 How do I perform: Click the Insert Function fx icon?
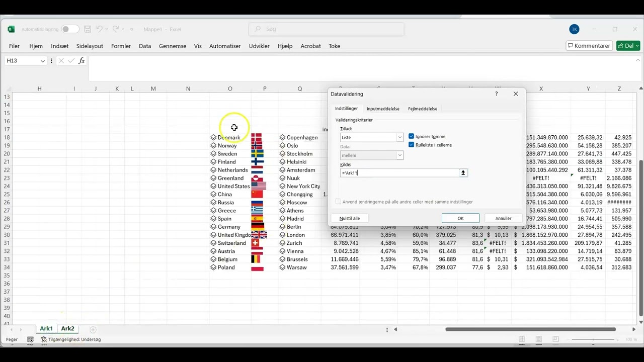(82, 61)
